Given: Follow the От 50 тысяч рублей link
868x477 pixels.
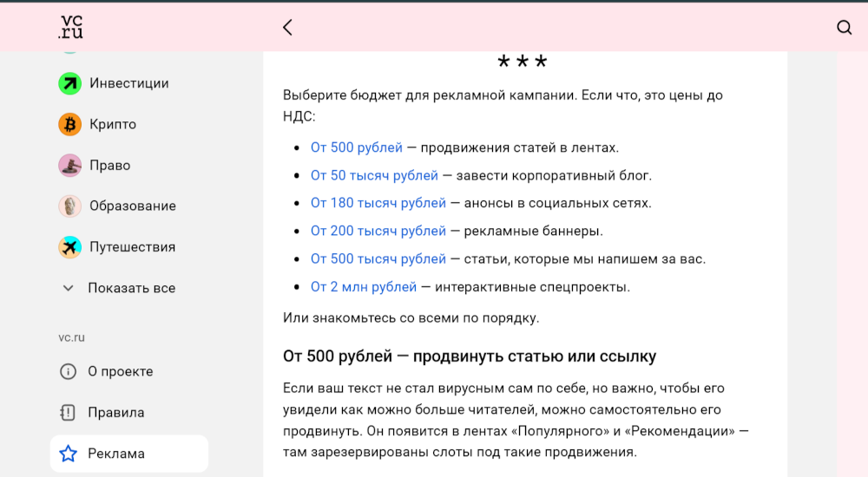Looking at the screenshot, I should click(374, 175).
